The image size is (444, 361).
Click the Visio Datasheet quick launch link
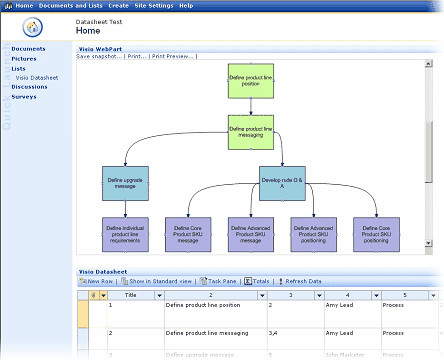coord(37,78)
